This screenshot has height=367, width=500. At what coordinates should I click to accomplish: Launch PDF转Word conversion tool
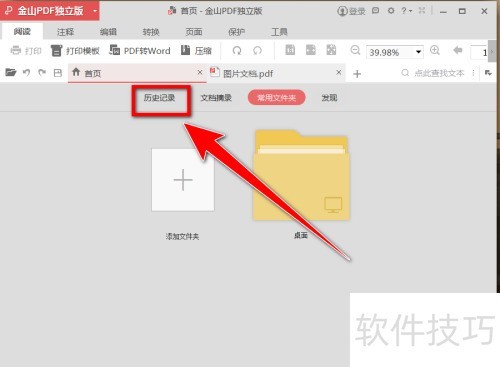point(140,51)
